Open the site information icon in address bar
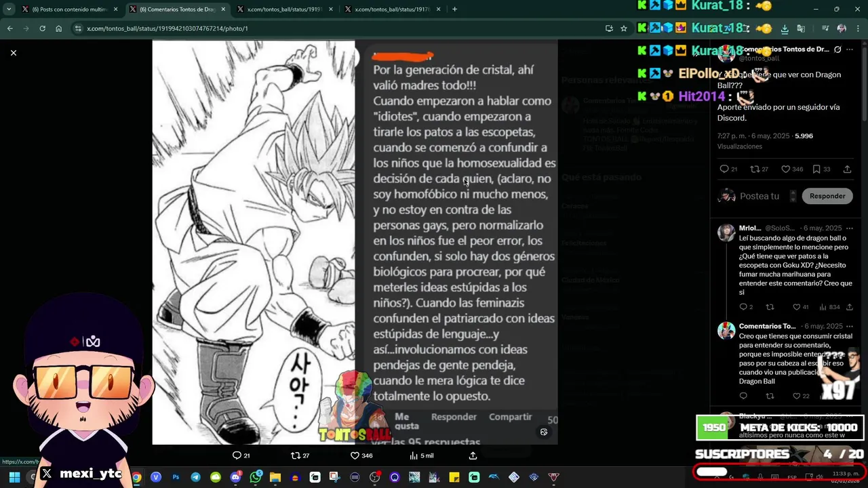Viewport: 868px width, 488px height. tap(78, 28)
